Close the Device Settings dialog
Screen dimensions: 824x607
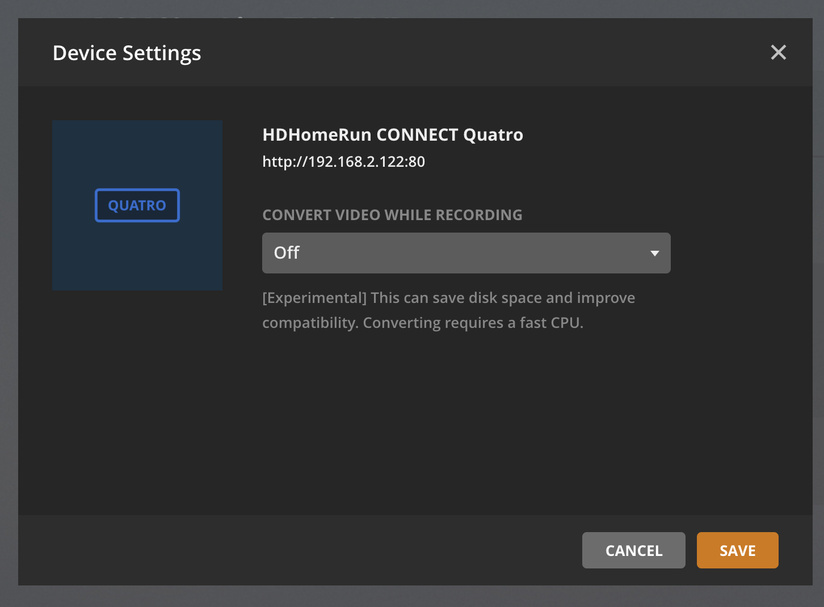pos(778,53)
